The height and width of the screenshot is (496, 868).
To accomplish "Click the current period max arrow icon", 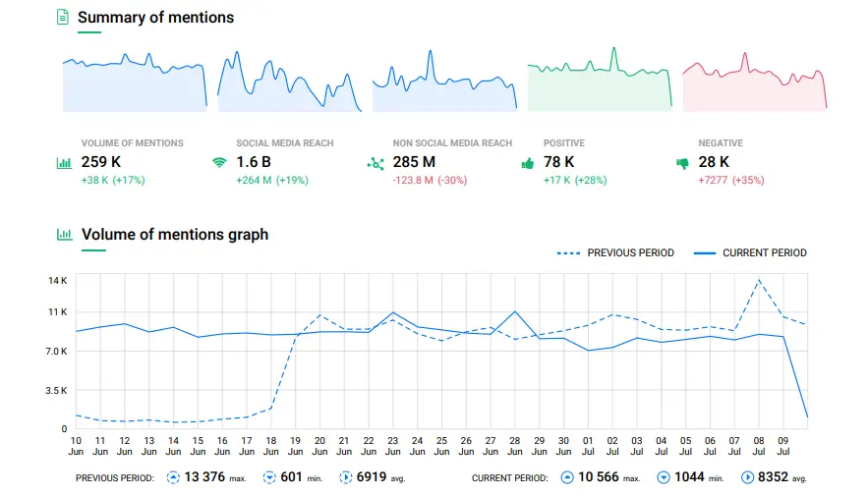I will (x=567, y=478).
